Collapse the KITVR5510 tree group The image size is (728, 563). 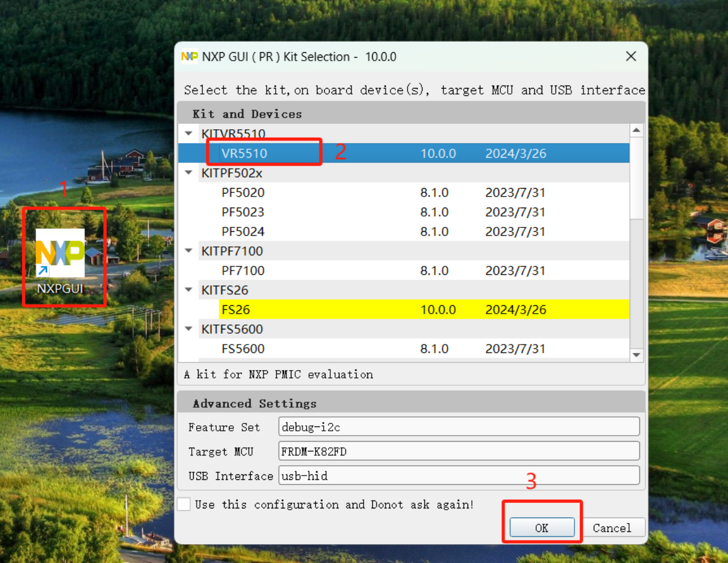click(x=189, y=134)
